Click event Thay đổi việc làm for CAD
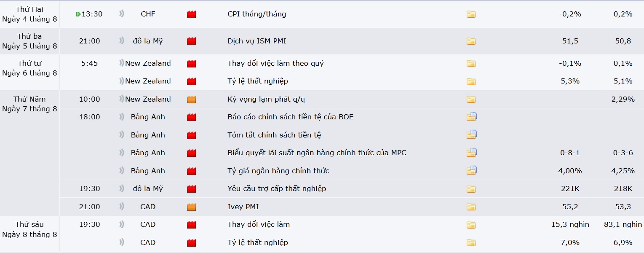This screenshot has height=253, width=644. (259, 224)
